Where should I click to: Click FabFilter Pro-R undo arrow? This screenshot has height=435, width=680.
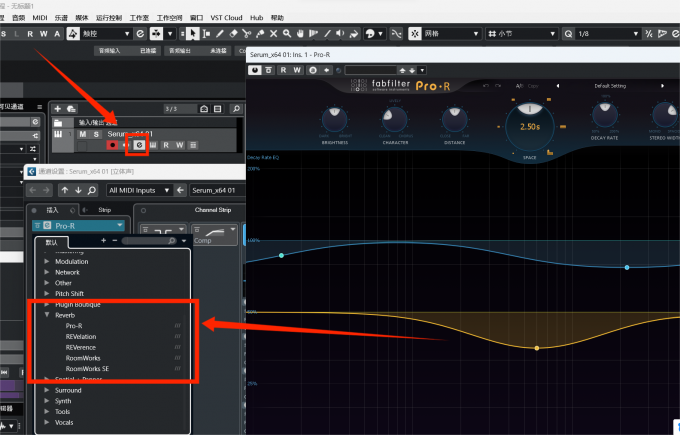486,86
